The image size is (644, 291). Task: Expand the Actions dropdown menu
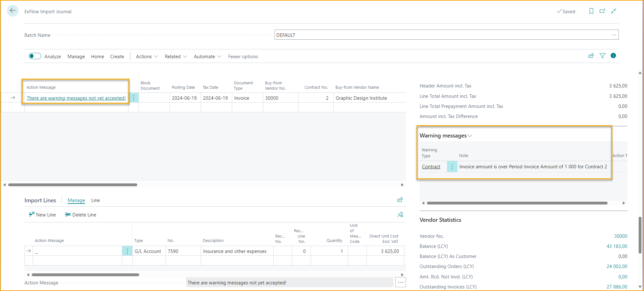147,57
